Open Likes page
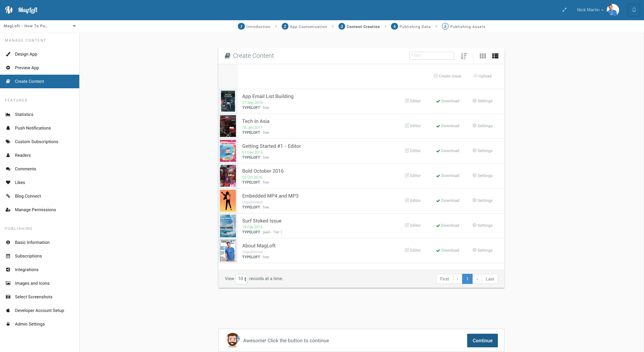 (x=40, y=182)
